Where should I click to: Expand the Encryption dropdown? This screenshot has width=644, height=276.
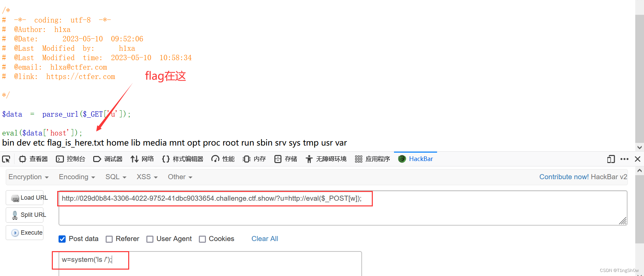tap(29, 177)
